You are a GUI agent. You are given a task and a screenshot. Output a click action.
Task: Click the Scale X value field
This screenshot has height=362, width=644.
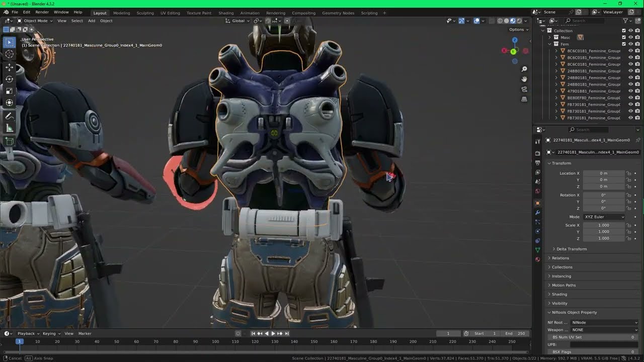click(x=603, y=225)
